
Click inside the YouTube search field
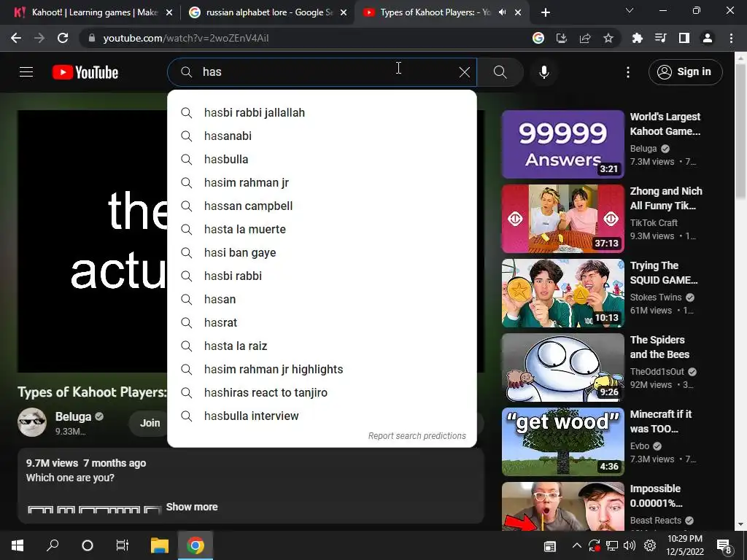[x=322, y=72]
